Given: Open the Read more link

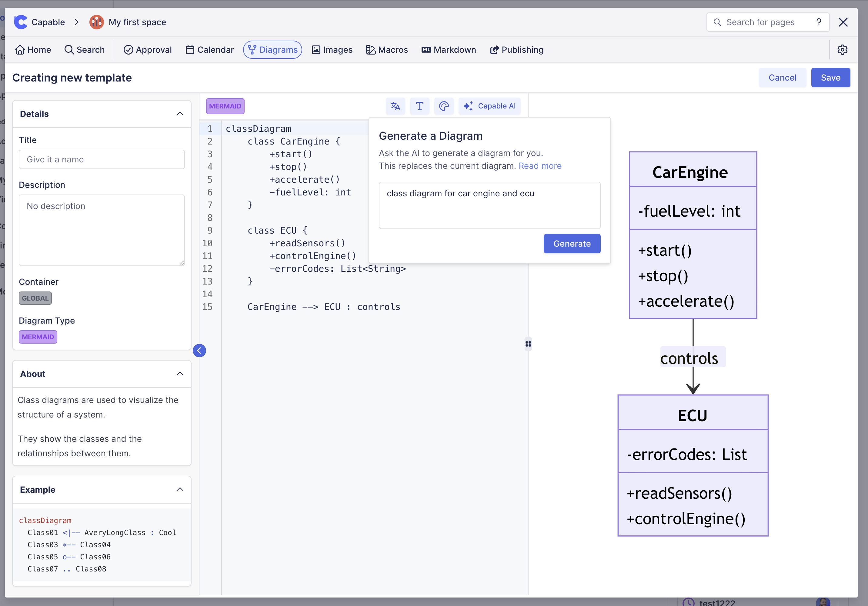Looking at the screenshot, I should pyautogui.click(x=539, y=166).
